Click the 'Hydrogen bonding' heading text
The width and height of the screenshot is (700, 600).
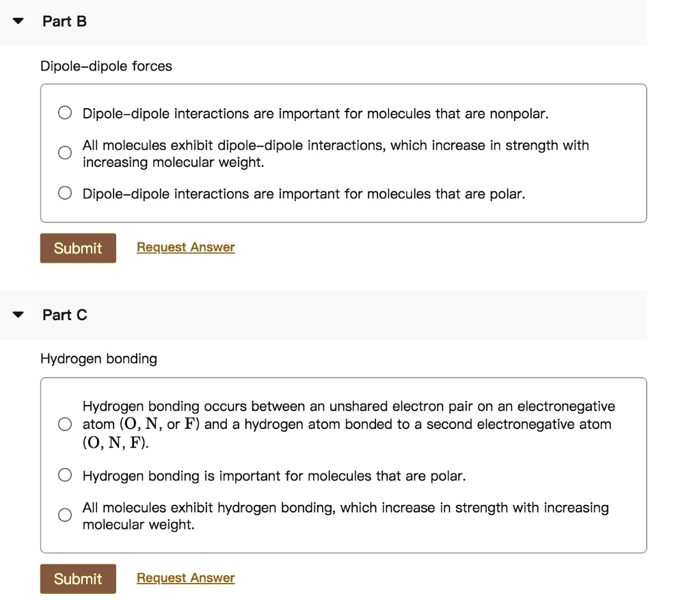(x=99, y=358)
